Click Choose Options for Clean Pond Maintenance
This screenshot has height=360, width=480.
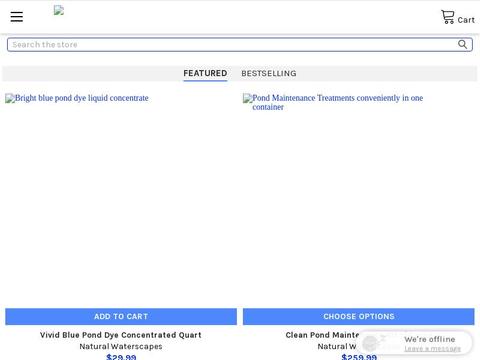point(359,316)
